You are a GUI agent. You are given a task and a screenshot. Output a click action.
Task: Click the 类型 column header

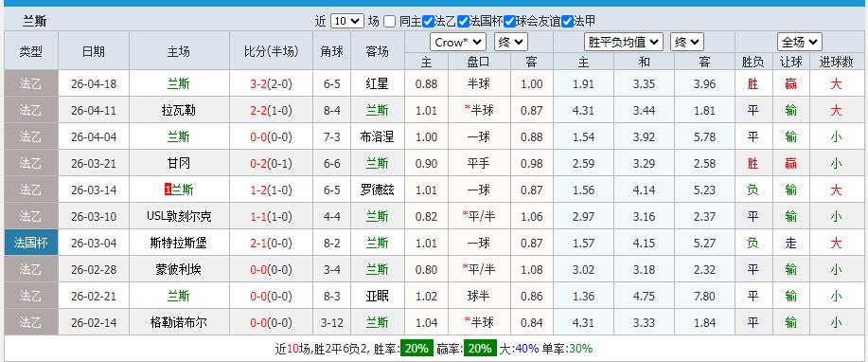30,51
